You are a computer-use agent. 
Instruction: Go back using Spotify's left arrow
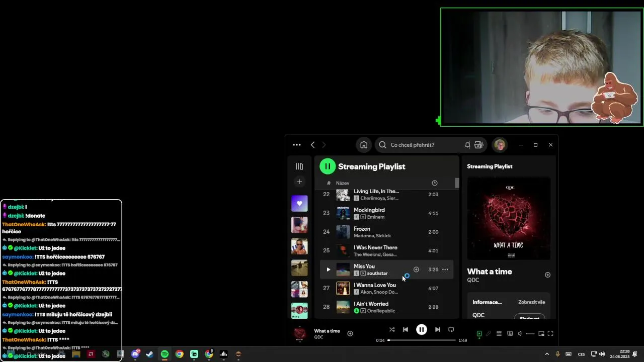[312, 145]
